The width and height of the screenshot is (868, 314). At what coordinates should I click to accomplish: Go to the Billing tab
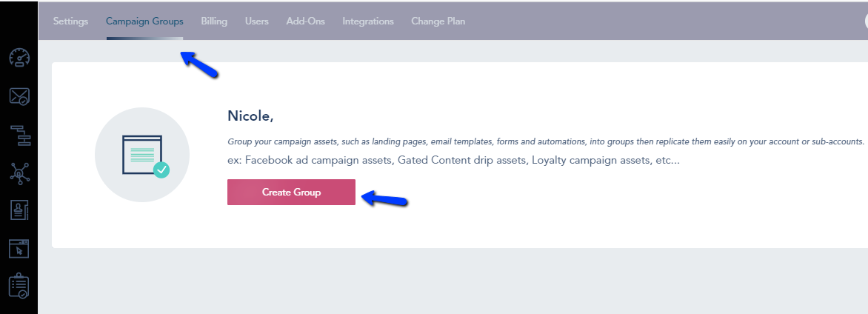click(x=214, y=21)
